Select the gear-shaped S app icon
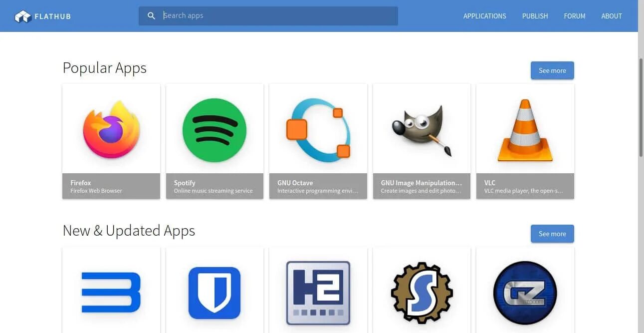644x333 pixels. coord(422,293)
